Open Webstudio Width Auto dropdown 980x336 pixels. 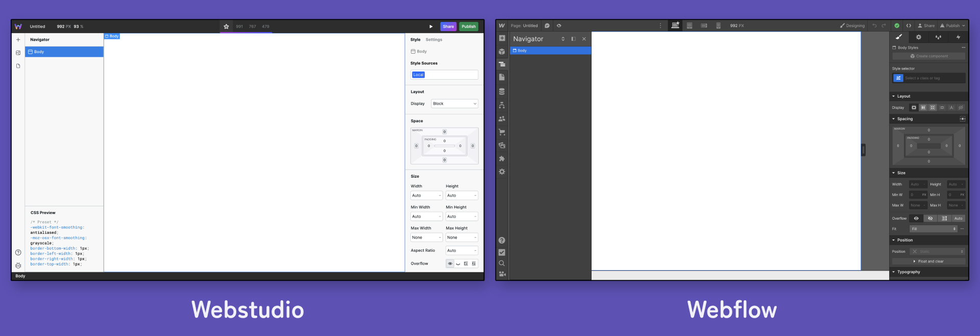pos(426,196)
